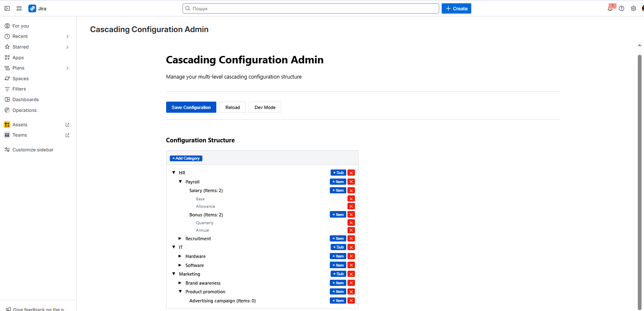Click the Save Configuration button

(x=191, y=107)
